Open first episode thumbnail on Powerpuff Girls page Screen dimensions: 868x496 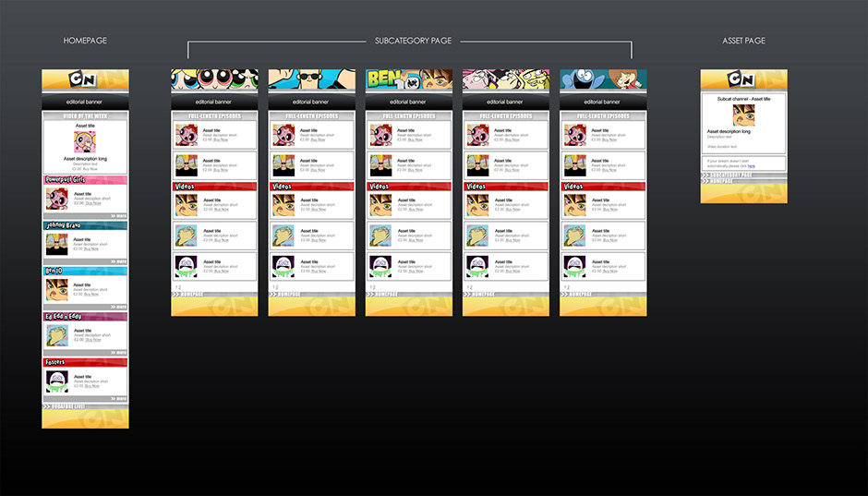click(x=187, y=135)
